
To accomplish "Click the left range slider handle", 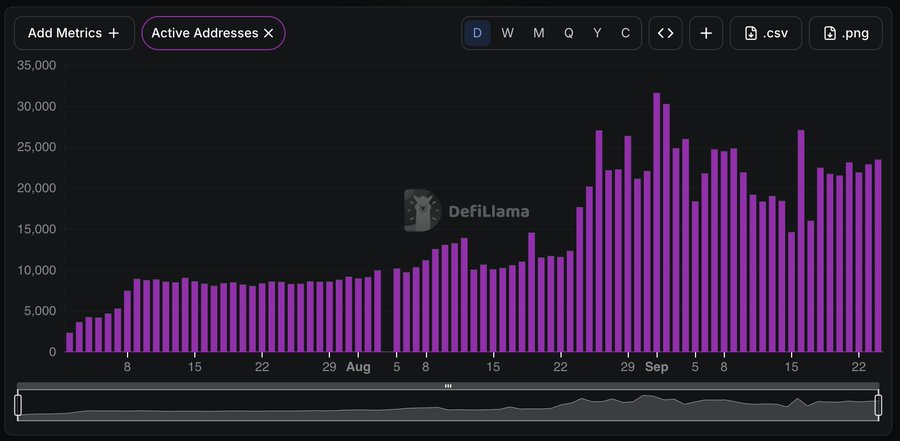I will point(18,405).
